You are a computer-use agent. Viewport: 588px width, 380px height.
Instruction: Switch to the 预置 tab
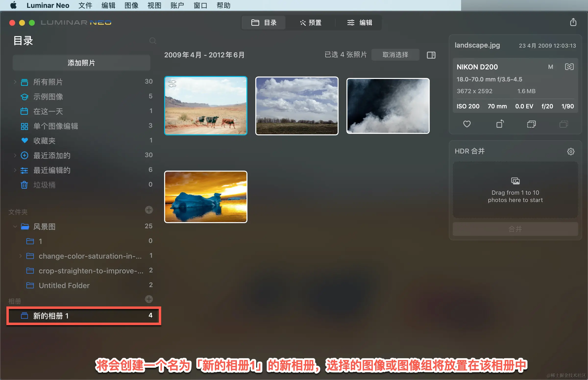pyautogui.click(x=310, y=23)
